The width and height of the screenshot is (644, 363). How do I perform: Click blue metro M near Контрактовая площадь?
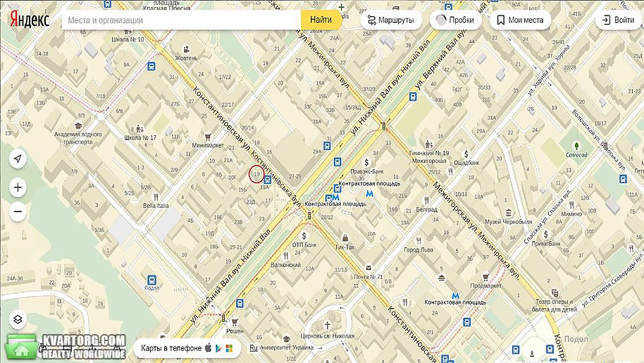(x=370, y=193)
